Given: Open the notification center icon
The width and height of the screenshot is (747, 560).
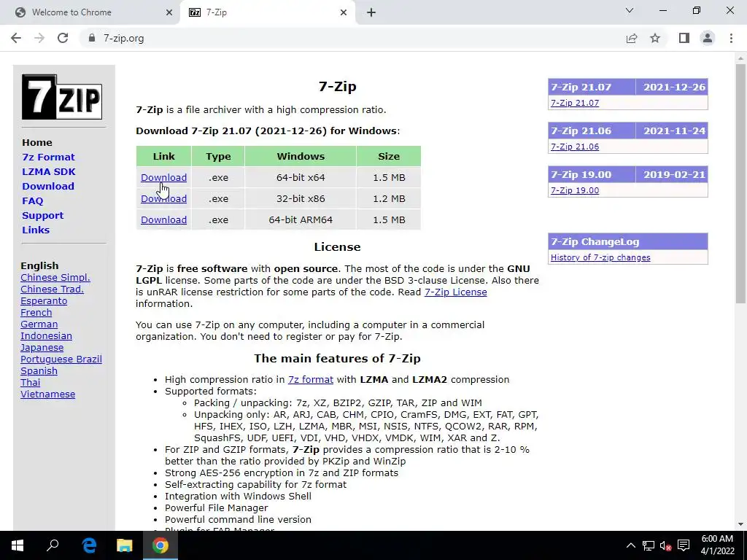Looking at the screenshot, I should click(684, 545).
